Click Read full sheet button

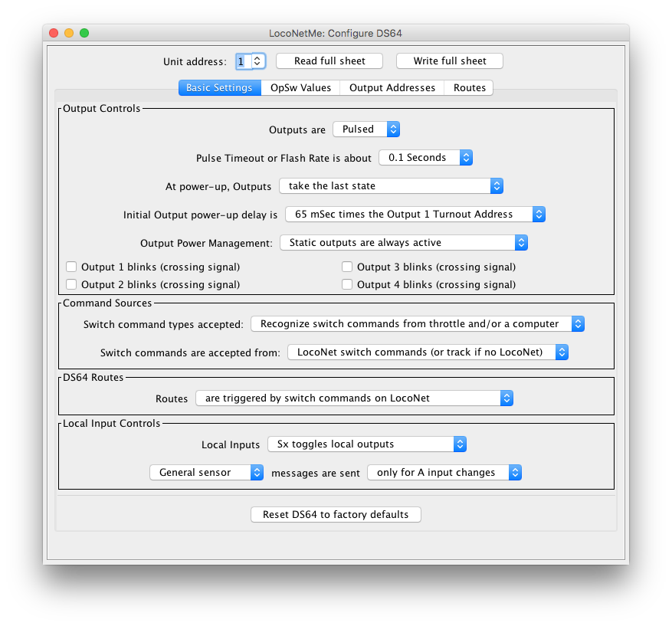point(329,61)
